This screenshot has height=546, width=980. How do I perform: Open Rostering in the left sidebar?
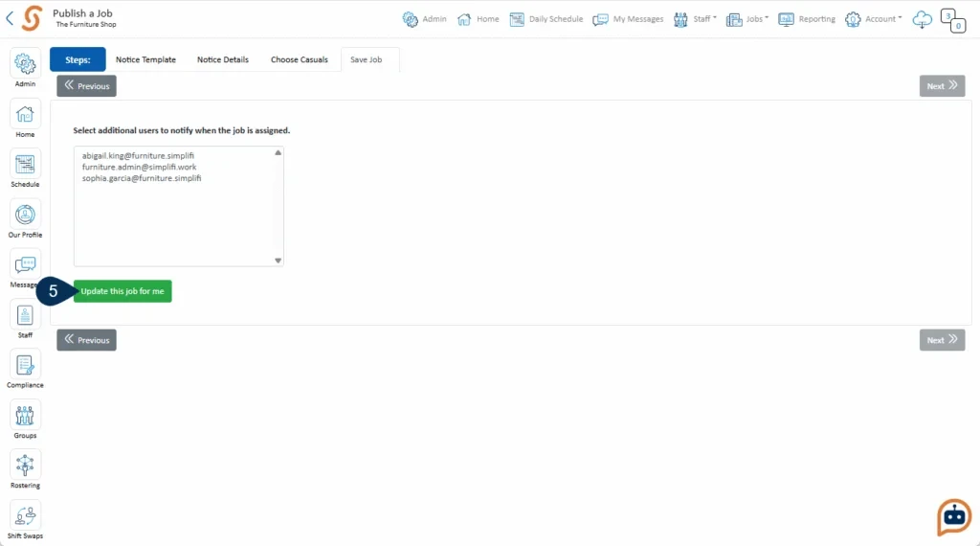point(25,469)
